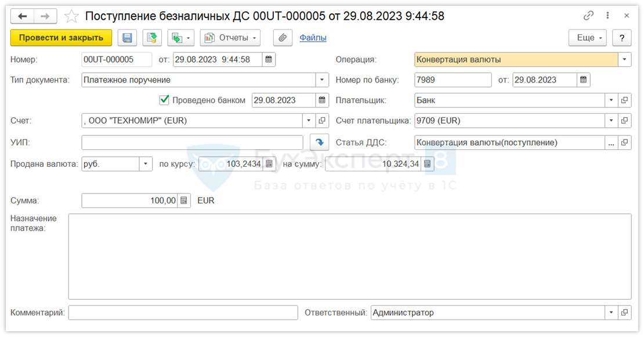The height and width of the screenshot is (337, 644).
Task: Click the help question mark button
Action: coord(621,38)
